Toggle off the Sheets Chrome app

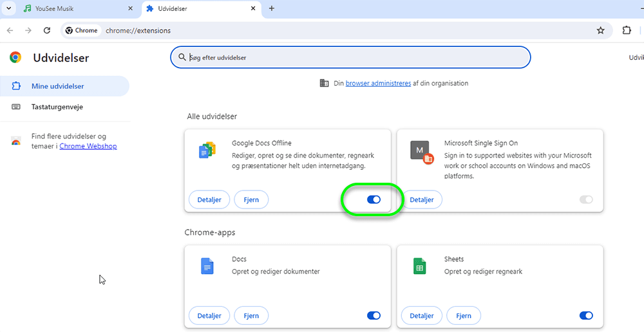coord(586,315)
